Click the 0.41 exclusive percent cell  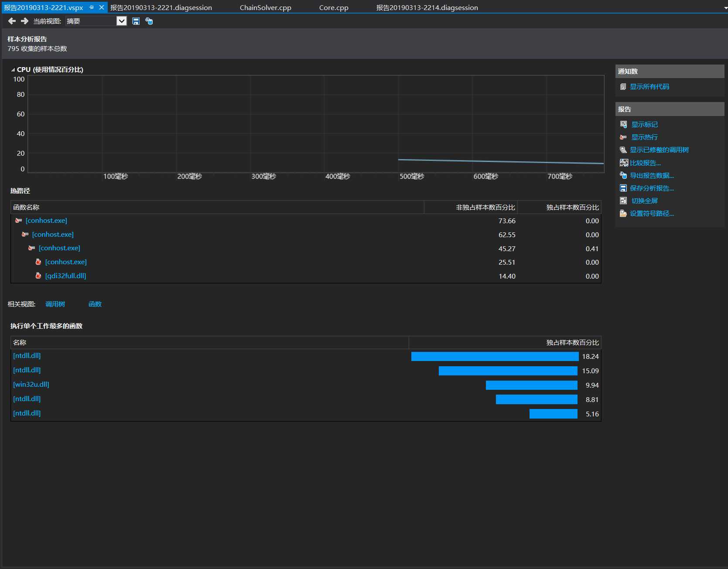592,249
